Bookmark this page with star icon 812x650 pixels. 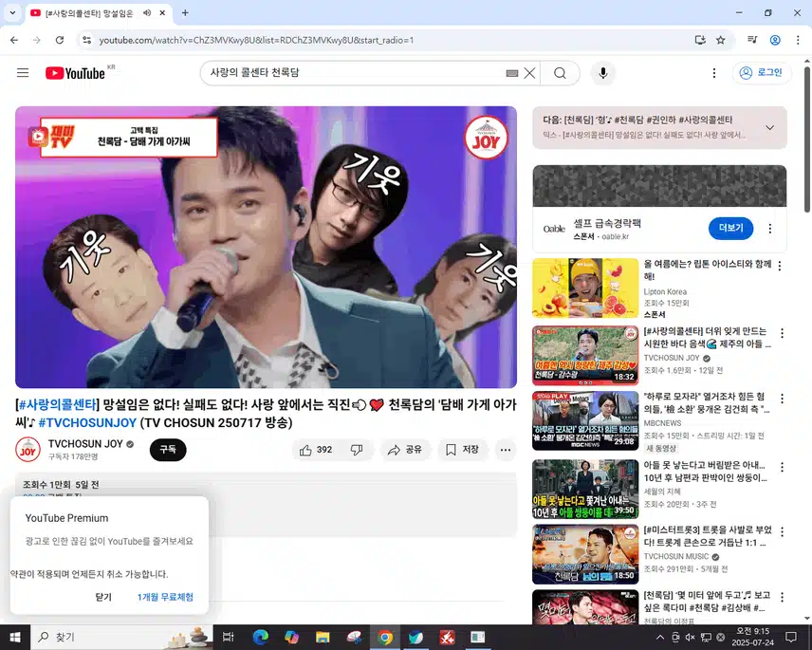pos(720,40)
